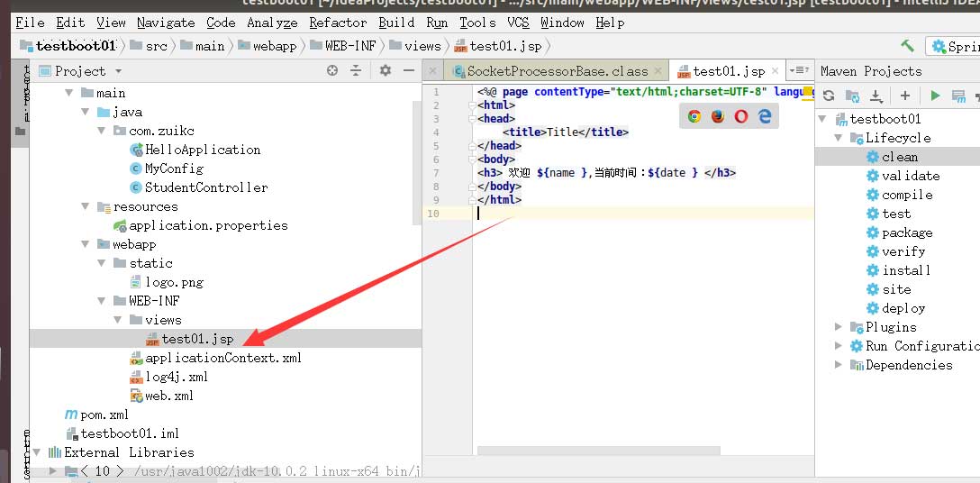Screen dimensions: 980x483
Task: Collapse the Maven Lifecycle node
Action: (x=839, y=138)
